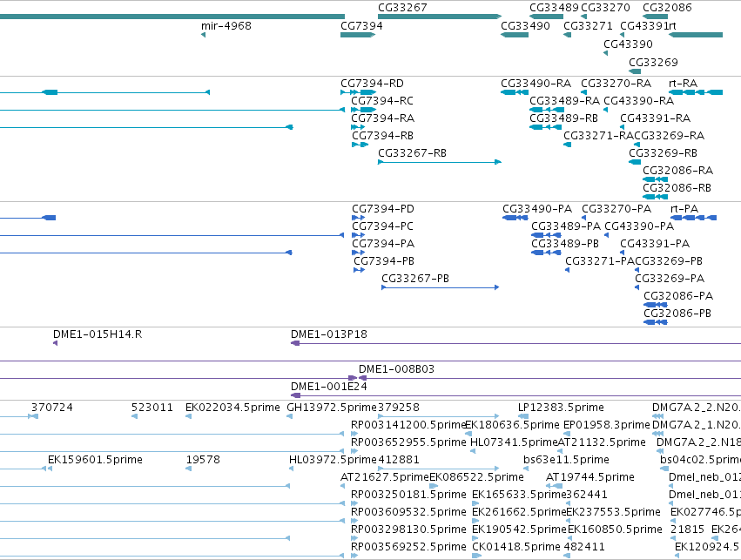Select the CG32086 gene label

(667, 8)
